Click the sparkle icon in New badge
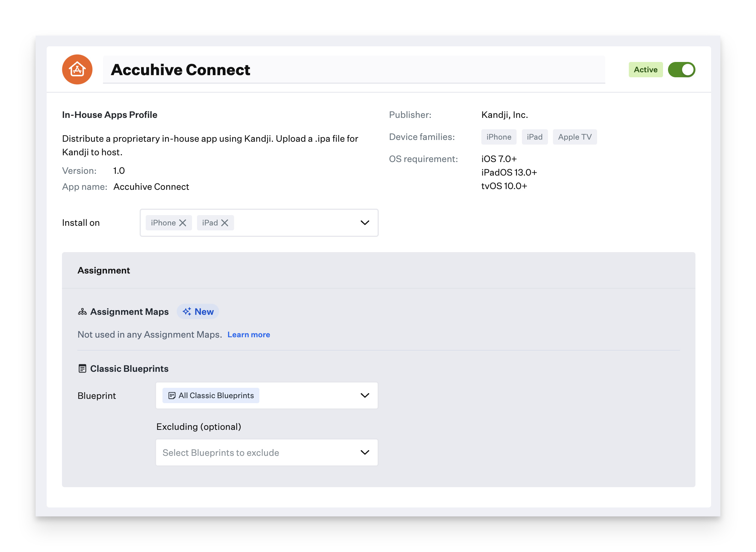 (x=187, y=312)
